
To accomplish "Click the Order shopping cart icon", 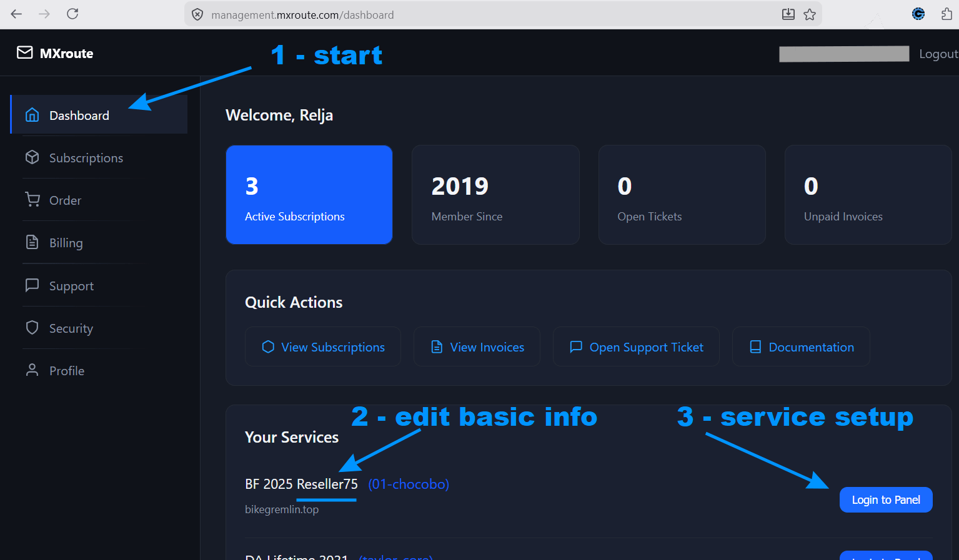I will coord(32,200).
